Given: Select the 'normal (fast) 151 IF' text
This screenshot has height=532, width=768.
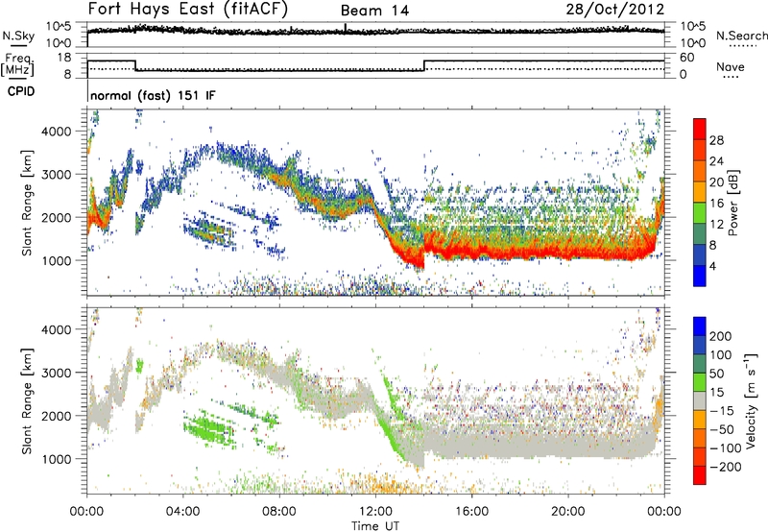Looking at the screenshot, I should click(x=153, y=95).
